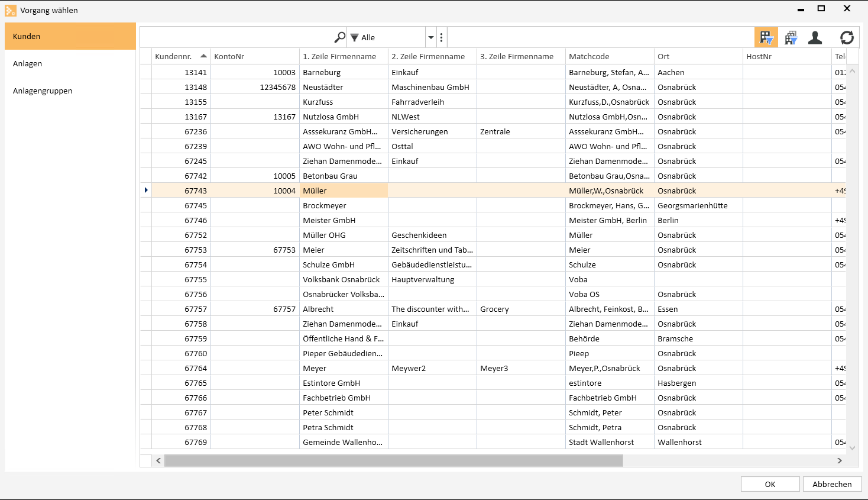Click the Meyer3 cell

tap(521, 368)
